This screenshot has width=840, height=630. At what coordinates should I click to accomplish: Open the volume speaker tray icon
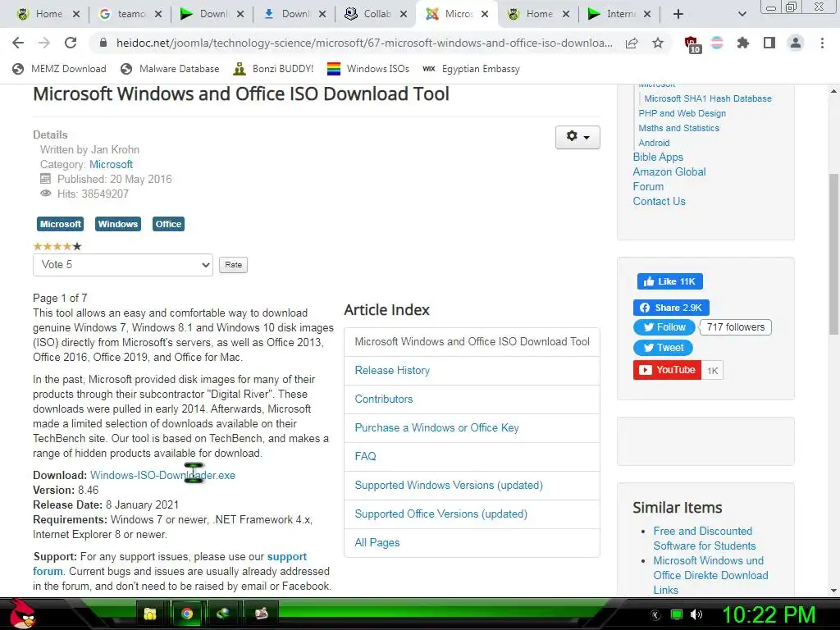(696, 614)
